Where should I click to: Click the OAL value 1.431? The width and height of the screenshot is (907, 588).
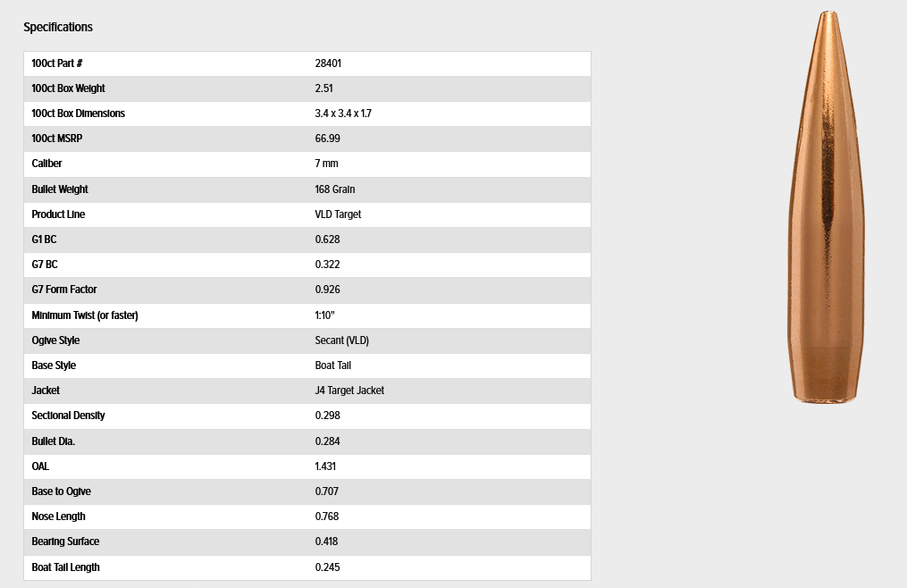tap(325, 466)
